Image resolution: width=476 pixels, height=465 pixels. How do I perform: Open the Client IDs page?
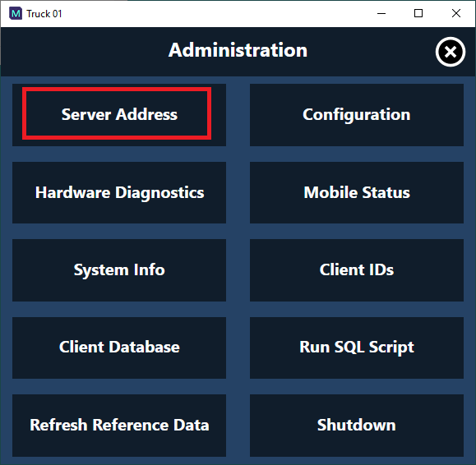357,270
